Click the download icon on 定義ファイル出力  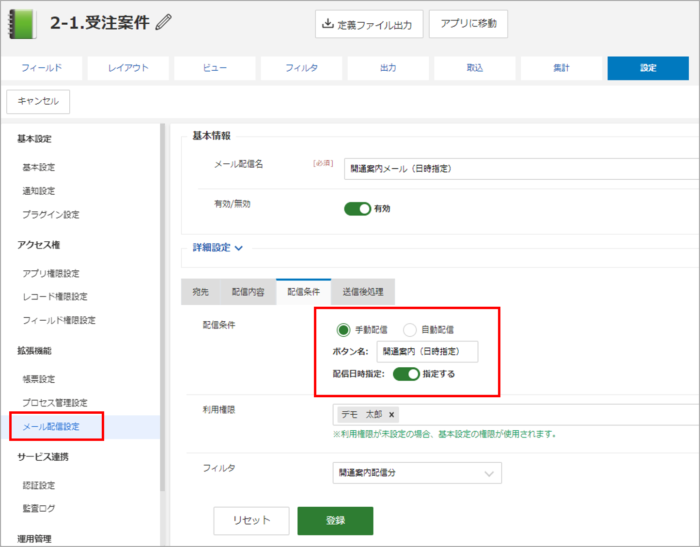click(x=328, y=24)
